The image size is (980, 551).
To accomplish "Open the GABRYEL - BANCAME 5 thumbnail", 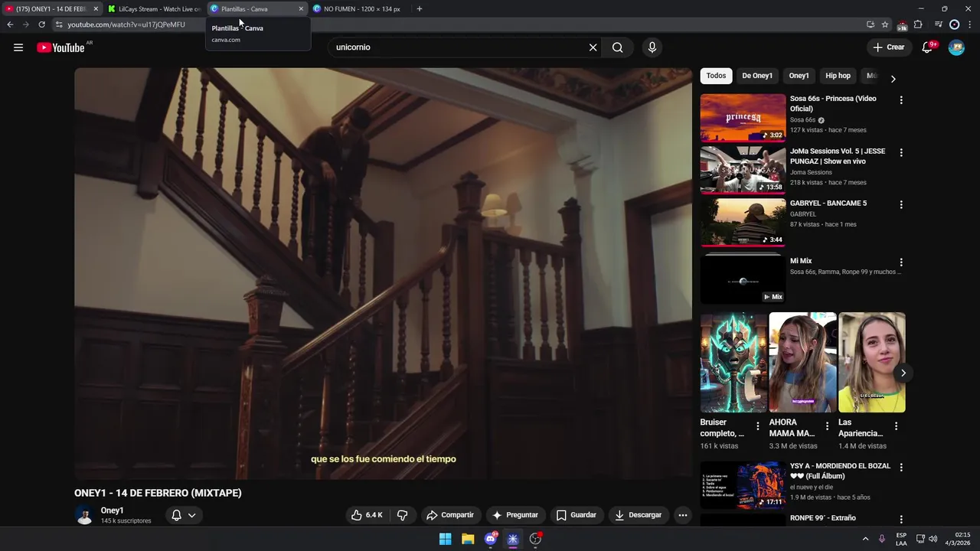I will pos(743,223).
